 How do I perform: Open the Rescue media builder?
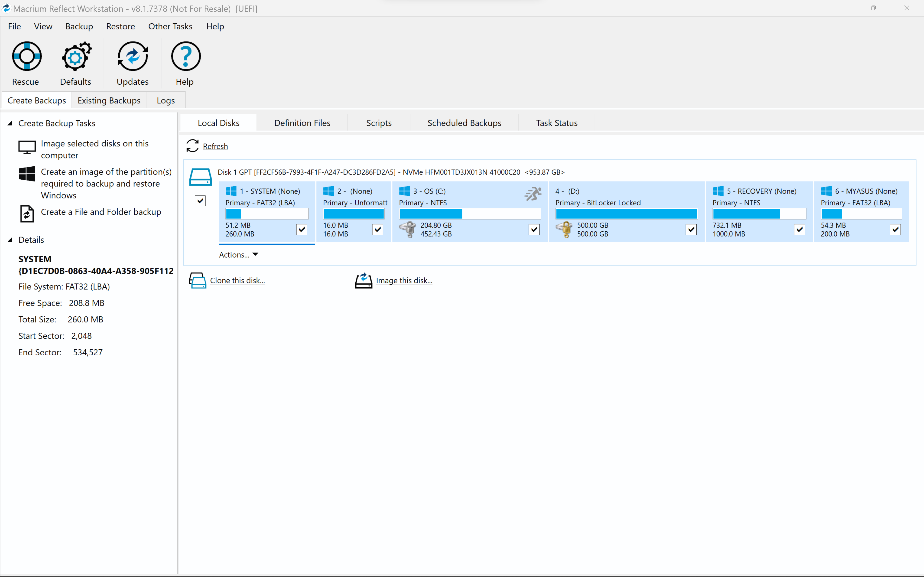pos(26,63)
